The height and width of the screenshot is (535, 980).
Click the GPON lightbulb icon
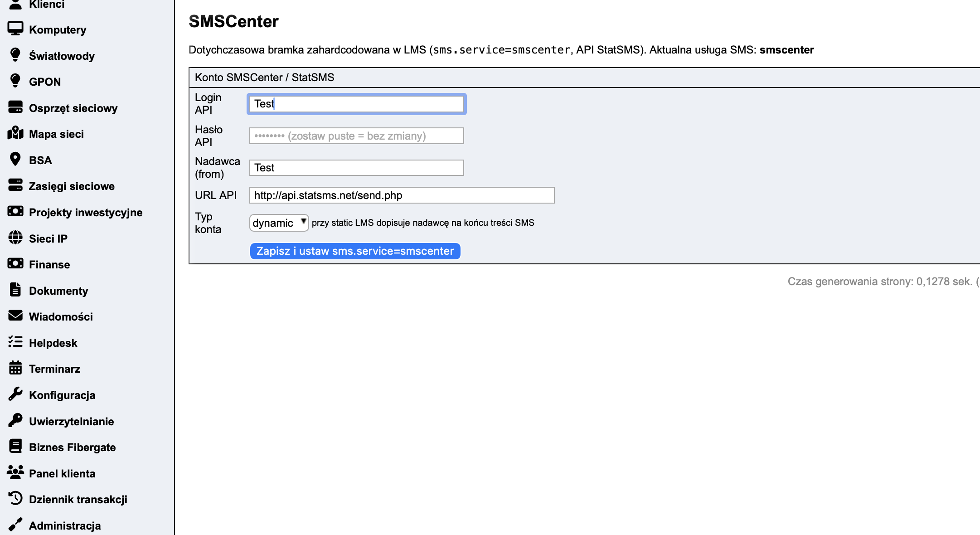15,81
